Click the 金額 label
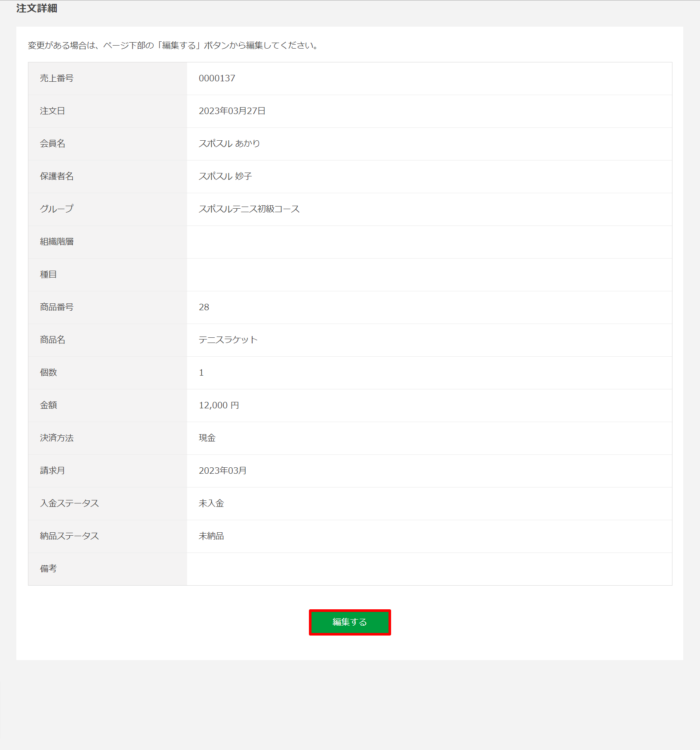Viewport: 700px width, 750px height. (48, 405)
